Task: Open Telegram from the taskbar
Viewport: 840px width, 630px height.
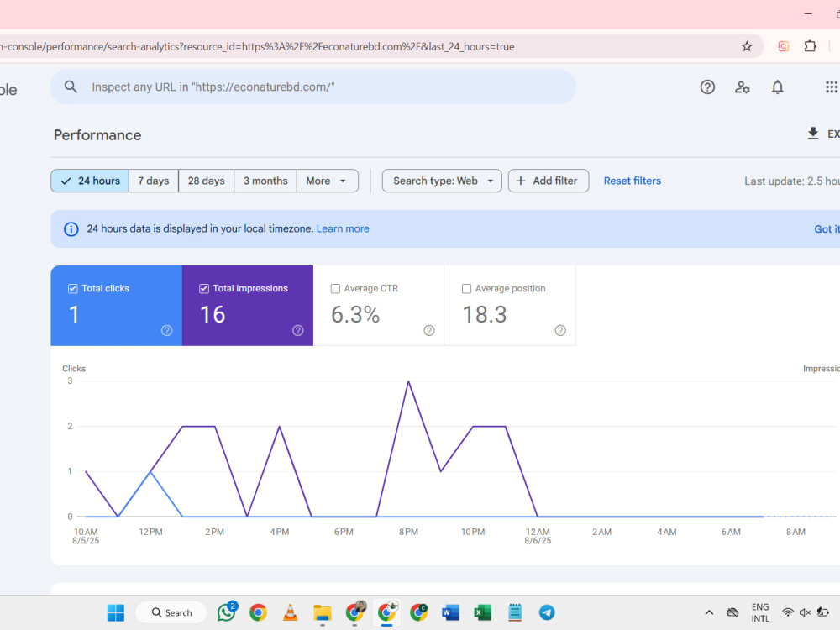Action: point(547,612)
